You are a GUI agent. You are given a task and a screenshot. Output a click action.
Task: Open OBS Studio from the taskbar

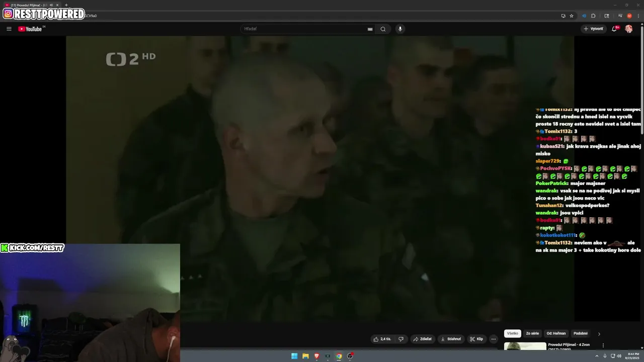click(x=350, y=356)
